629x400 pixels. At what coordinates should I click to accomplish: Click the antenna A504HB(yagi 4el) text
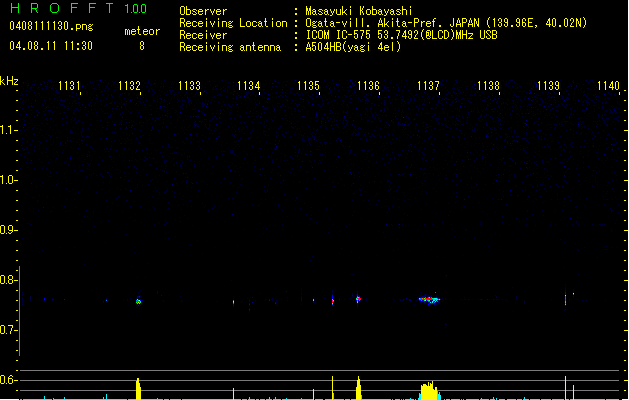(353, 47)
